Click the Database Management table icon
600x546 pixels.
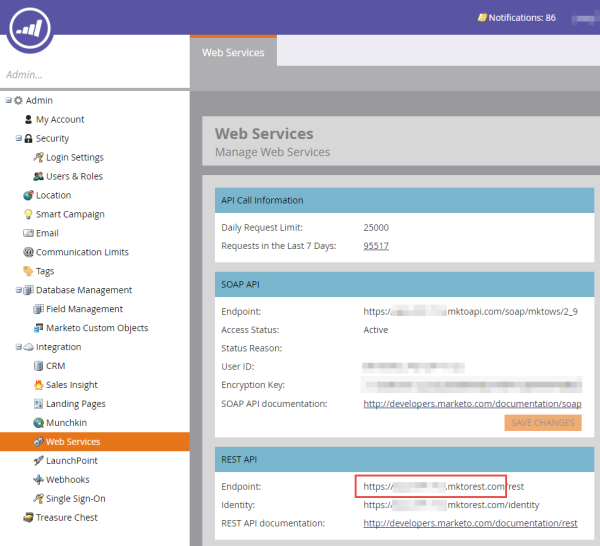[28, 290]
